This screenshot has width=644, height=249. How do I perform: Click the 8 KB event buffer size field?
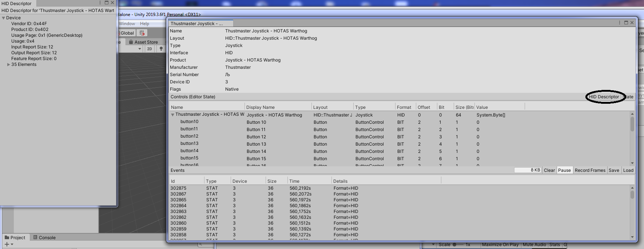point(528,170)
